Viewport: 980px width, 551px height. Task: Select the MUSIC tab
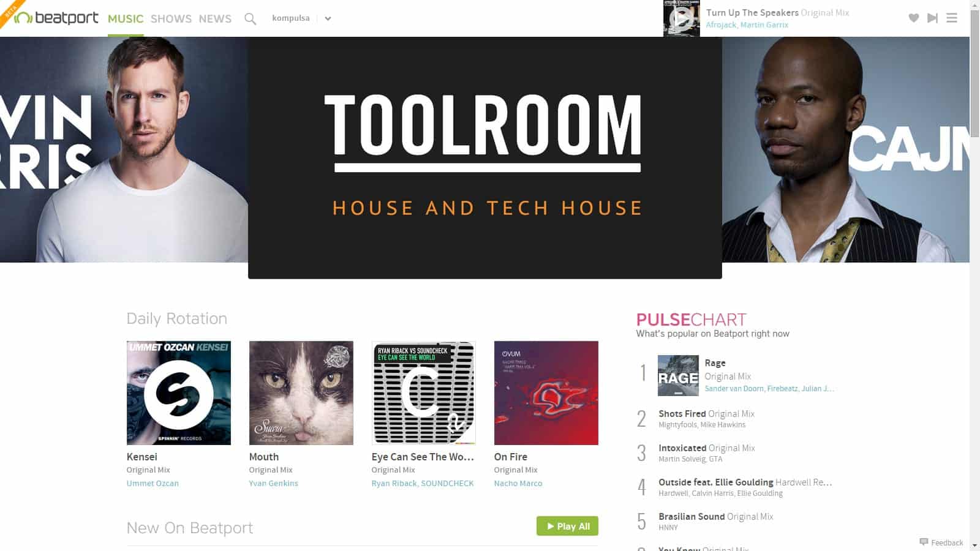click(x=126, y=19)
